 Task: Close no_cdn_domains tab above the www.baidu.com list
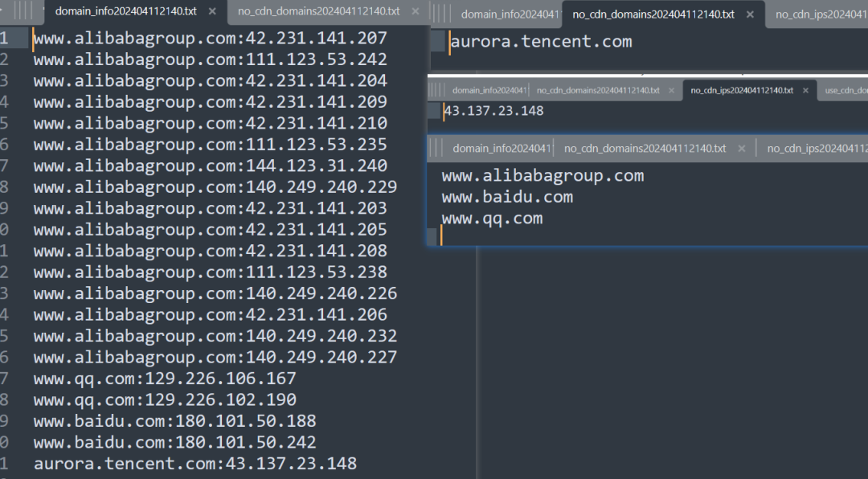pyautogui.click(x=742, y=149)
